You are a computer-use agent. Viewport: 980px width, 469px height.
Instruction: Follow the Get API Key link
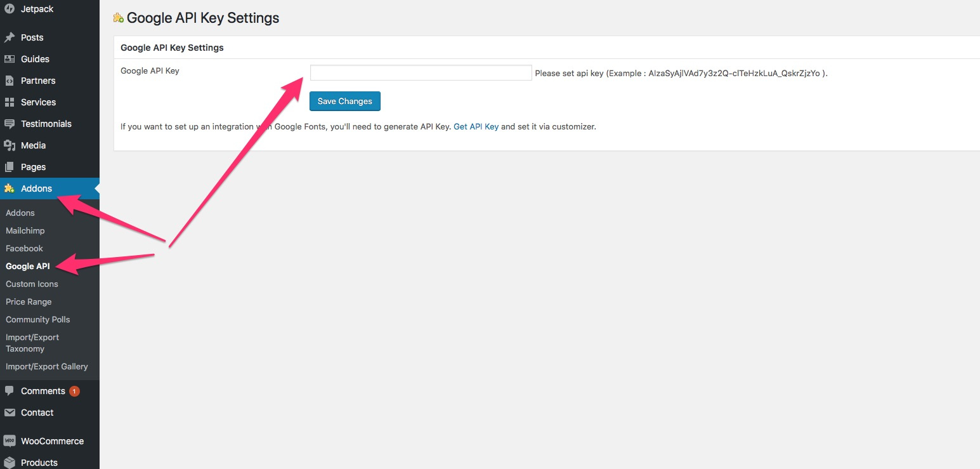(476, 126)
